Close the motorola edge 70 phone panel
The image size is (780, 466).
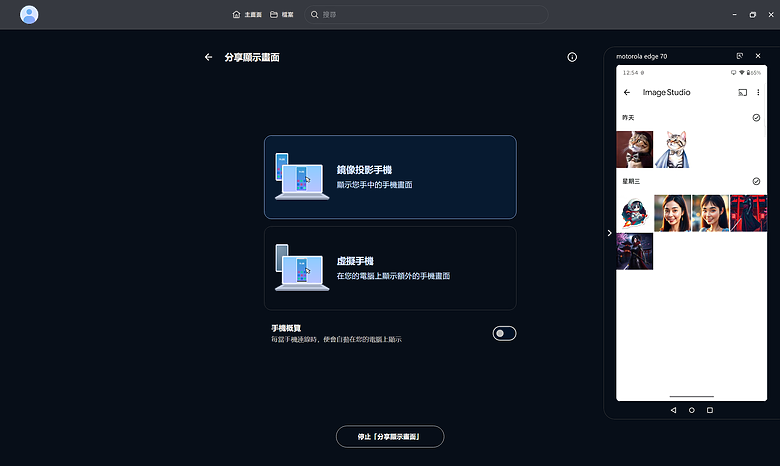pyautogui.click(x=758, y=56)
